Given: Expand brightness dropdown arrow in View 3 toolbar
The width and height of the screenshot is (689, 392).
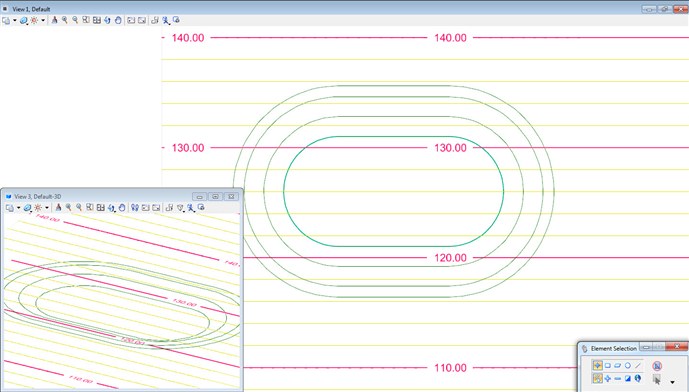Looking at the screenshot, I should pyautogui.click(x=47, y=208).
